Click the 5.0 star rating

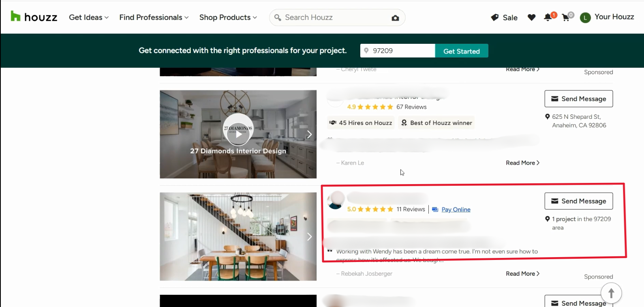[370, 209]
